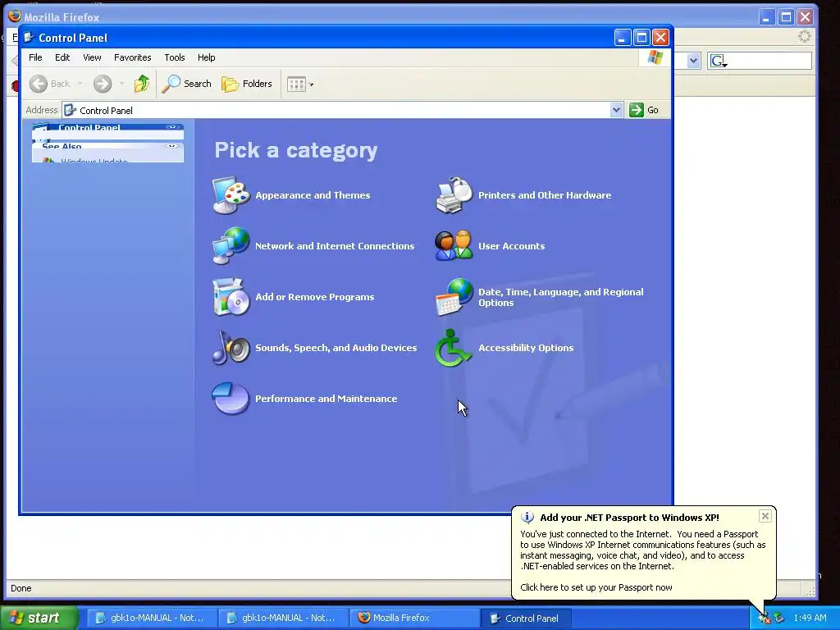Open the Search pane from toolbar

pos(187,84)
